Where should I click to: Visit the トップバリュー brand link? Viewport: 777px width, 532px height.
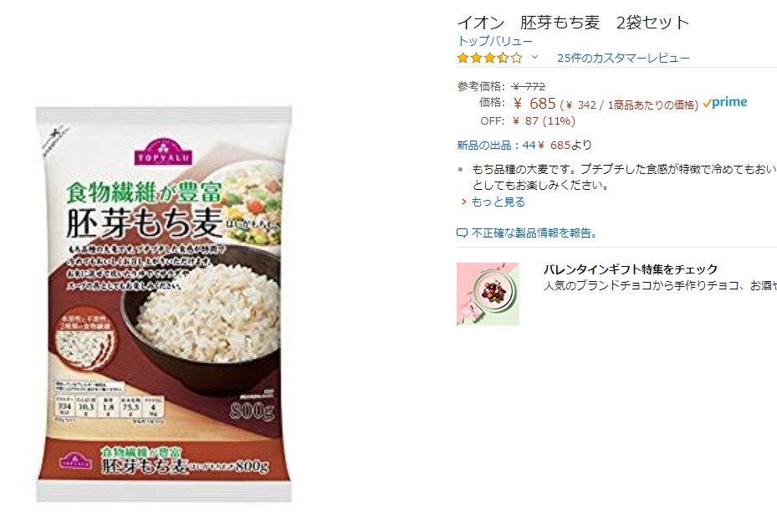point(494,41)
